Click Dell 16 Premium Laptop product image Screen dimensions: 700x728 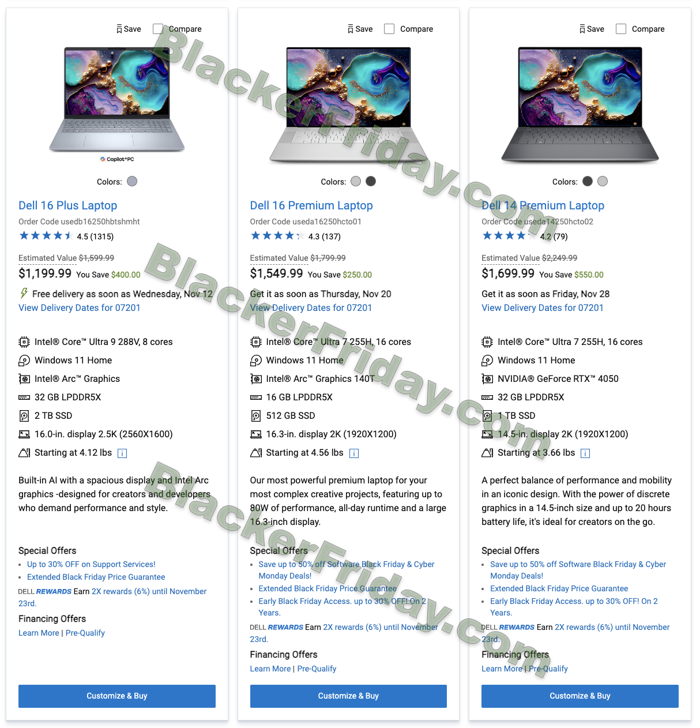[x=348, y=104]
